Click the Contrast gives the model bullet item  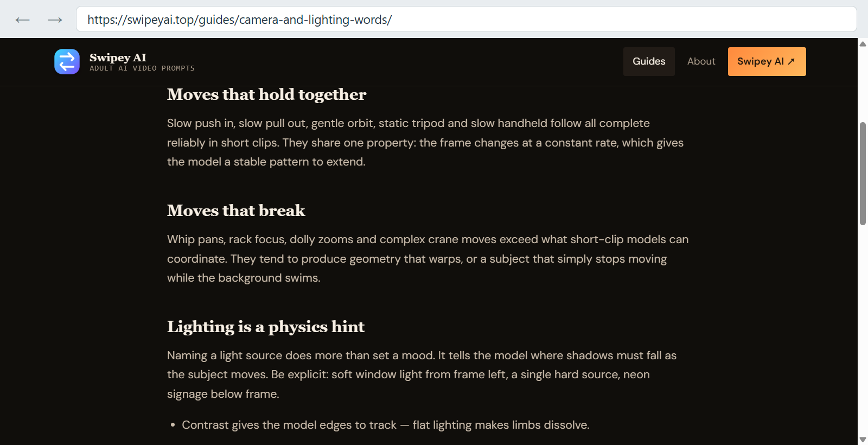click(x=385, y=425)
